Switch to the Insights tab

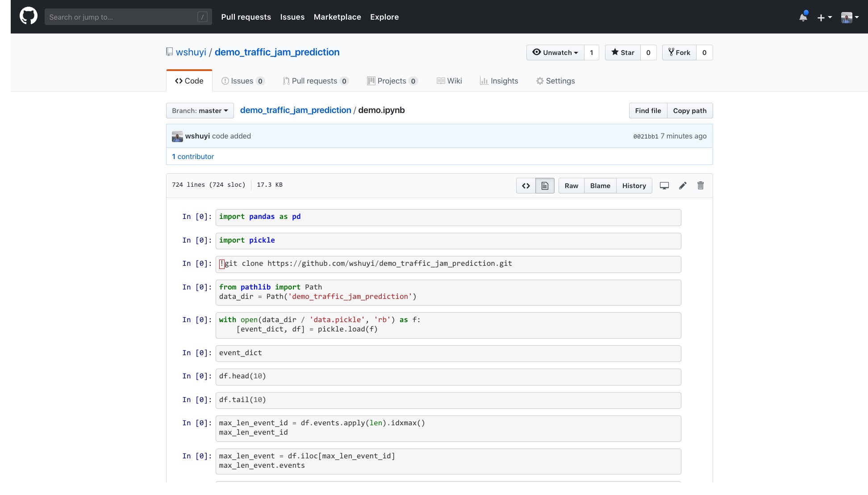pos(499,81)
